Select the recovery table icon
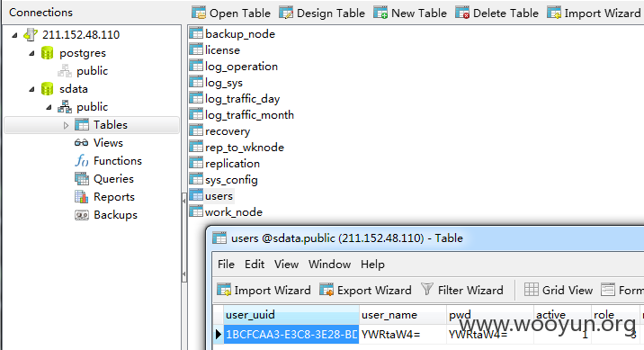The image size is (644, 350). click(x=196, y=130)
